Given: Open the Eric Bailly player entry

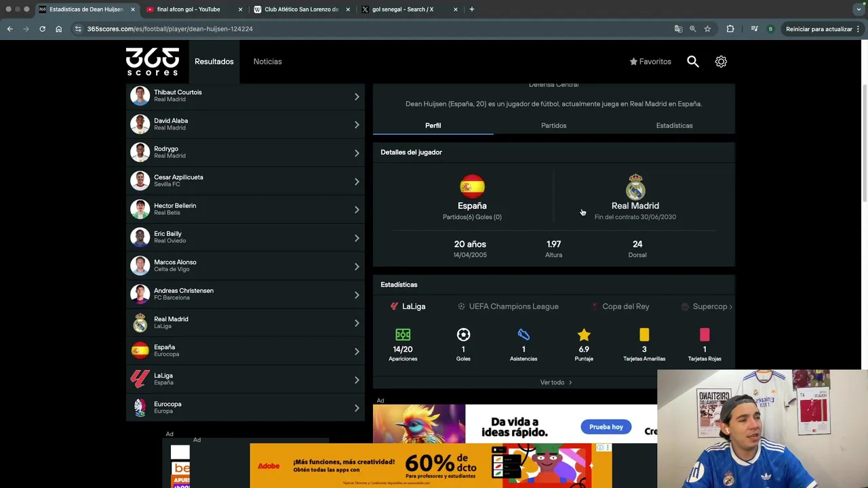Looking at the screenshot, I should (x=245, y=238).
